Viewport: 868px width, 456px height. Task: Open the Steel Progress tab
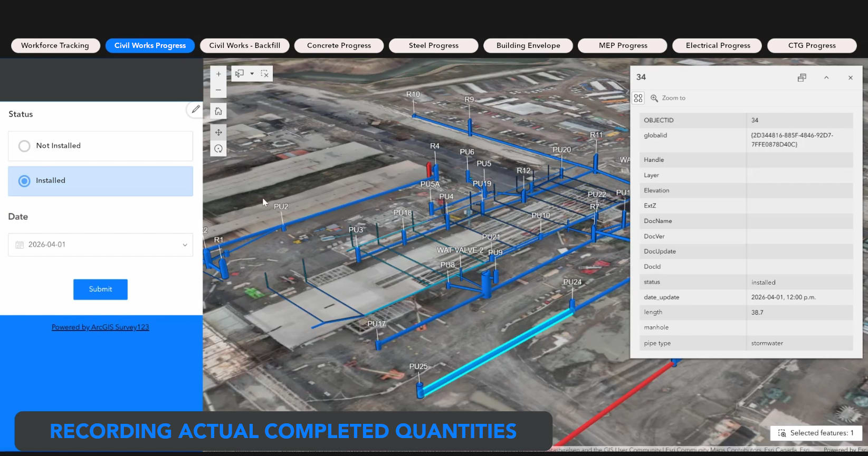[433, 45]
